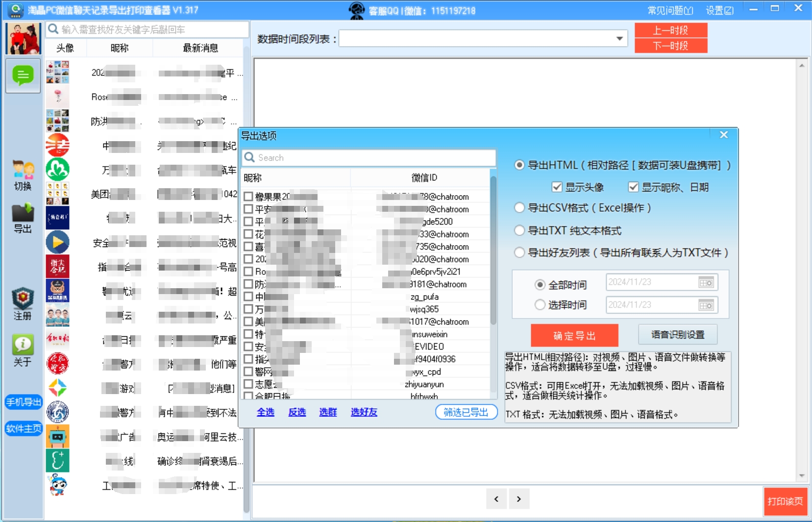Screen dimensions: 812x522
Task: Click 手机导出 button in sidebar
Action: (x=24, y=402)
